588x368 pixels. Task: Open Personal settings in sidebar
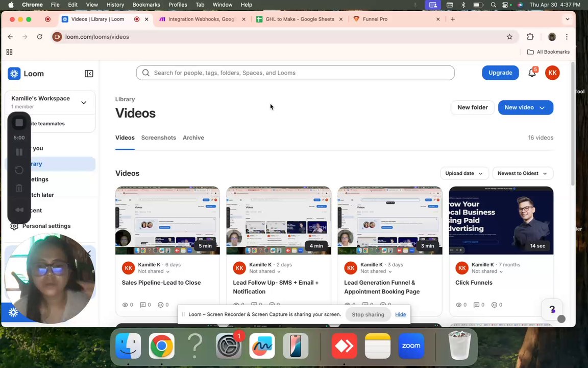(x=46, y=226)
